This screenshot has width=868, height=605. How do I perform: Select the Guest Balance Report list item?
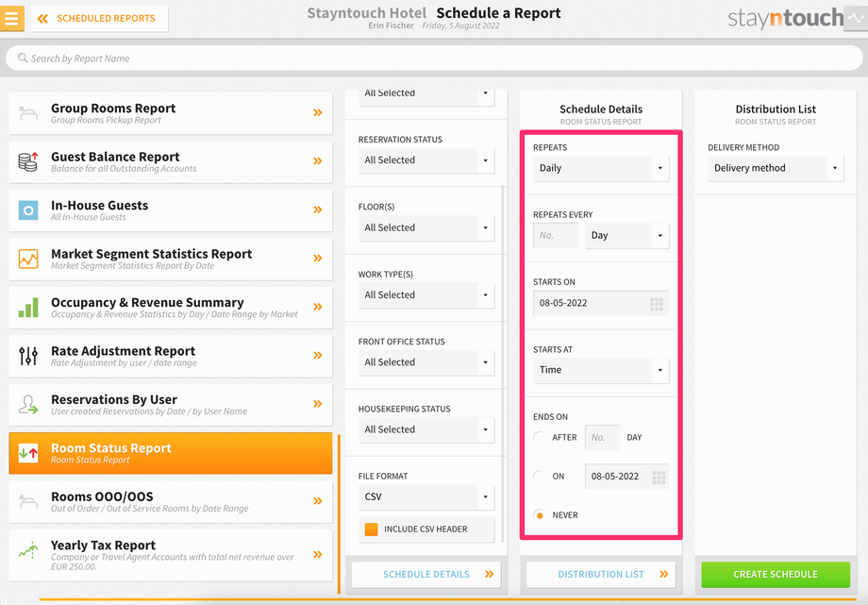(x=171, y=161)
